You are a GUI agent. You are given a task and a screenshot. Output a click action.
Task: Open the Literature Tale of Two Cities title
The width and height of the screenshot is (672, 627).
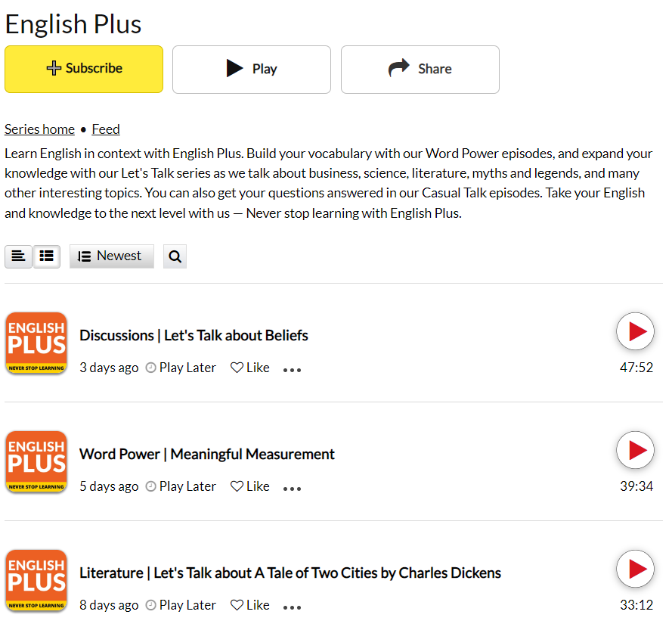pyautogui.click(x=290, y=573)
